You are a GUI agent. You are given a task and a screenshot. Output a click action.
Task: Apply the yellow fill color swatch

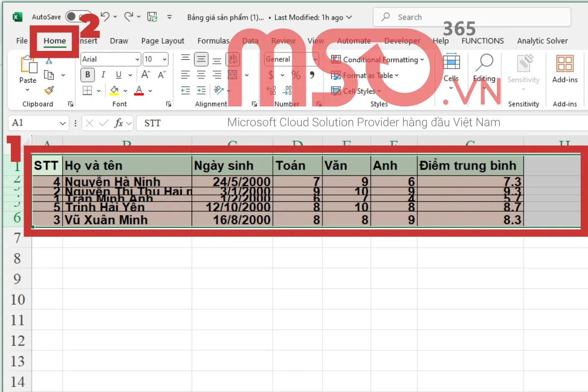click(x=114, y=91)
